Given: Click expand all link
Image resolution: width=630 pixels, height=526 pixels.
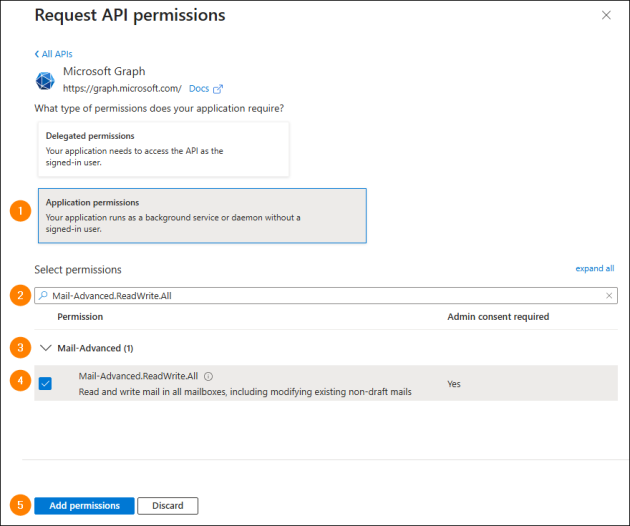Looking at the screenshot, I should point(595,268).
